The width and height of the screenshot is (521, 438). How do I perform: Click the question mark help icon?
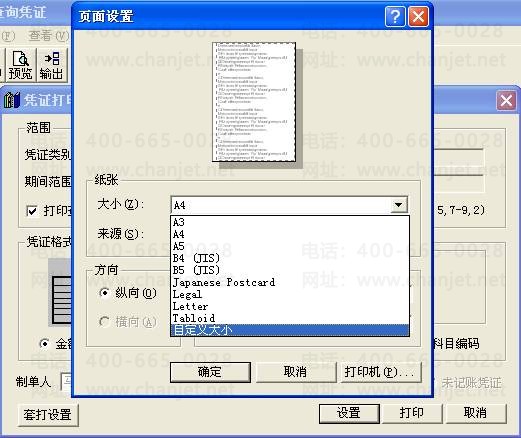395,16
